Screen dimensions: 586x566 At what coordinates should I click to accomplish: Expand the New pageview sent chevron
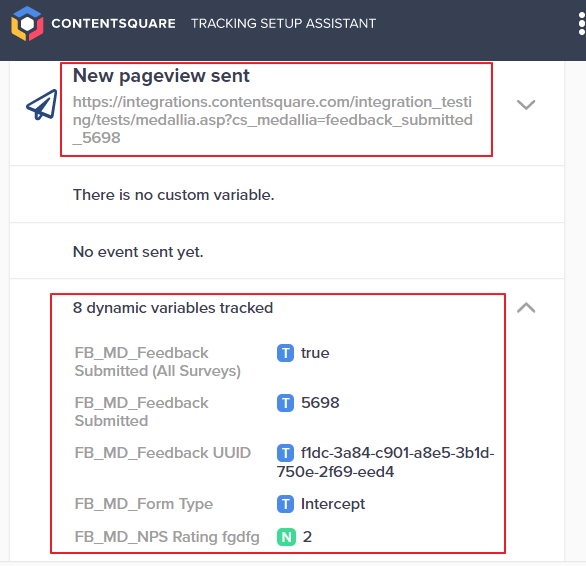[526, 104]
